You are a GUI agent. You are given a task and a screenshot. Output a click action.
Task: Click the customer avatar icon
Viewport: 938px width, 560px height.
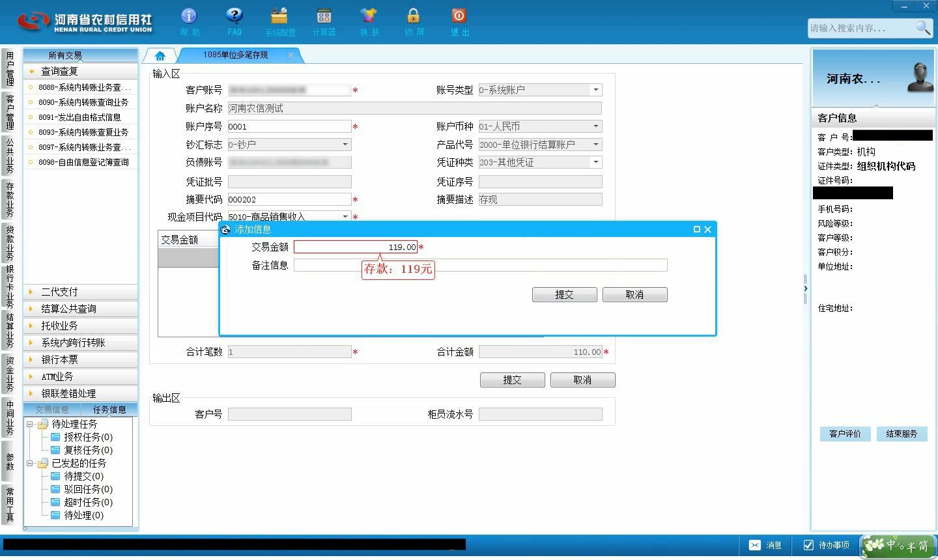[x=920, y=77]
